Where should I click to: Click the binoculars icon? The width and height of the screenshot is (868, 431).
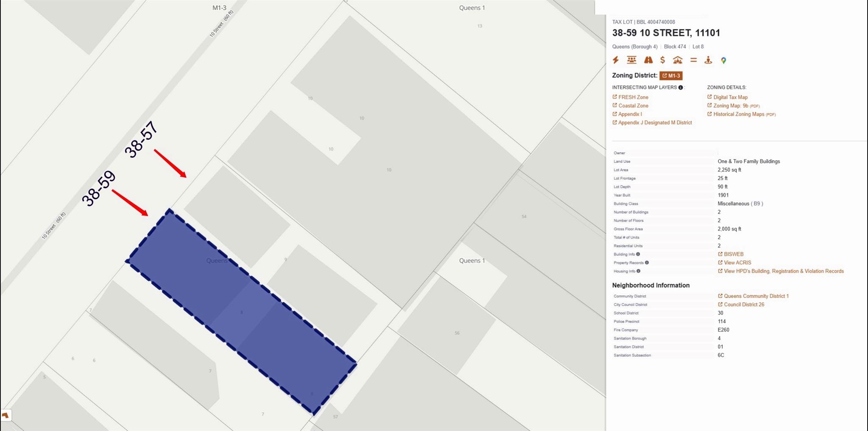pos(648,60)
